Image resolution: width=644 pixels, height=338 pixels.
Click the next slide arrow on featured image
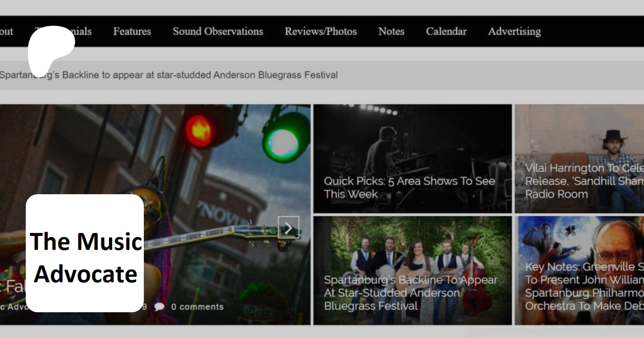pos(288,227)
